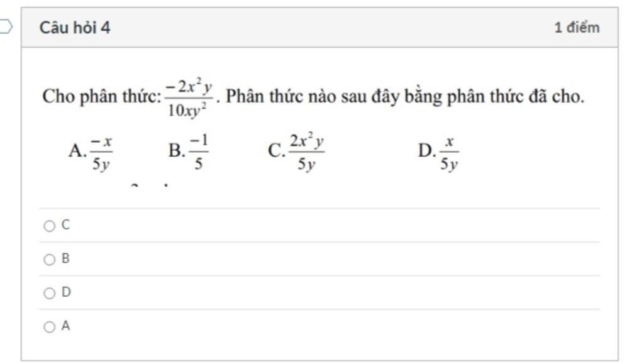Image resolution: width=644 pixels, height=364 pixels.
Task: Click the letter label B beside its radio
Action: pyautogui.click(x=65, y=258)
